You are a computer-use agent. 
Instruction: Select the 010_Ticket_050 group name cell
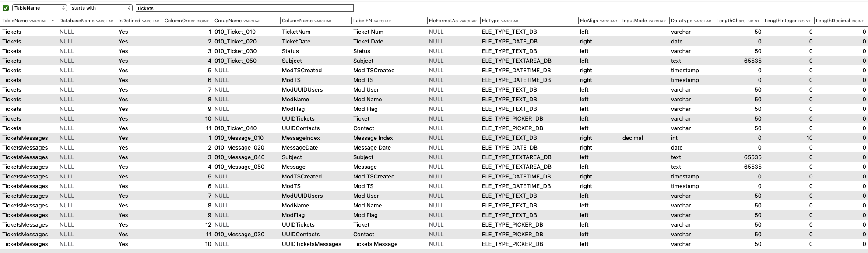pos(235,61)
